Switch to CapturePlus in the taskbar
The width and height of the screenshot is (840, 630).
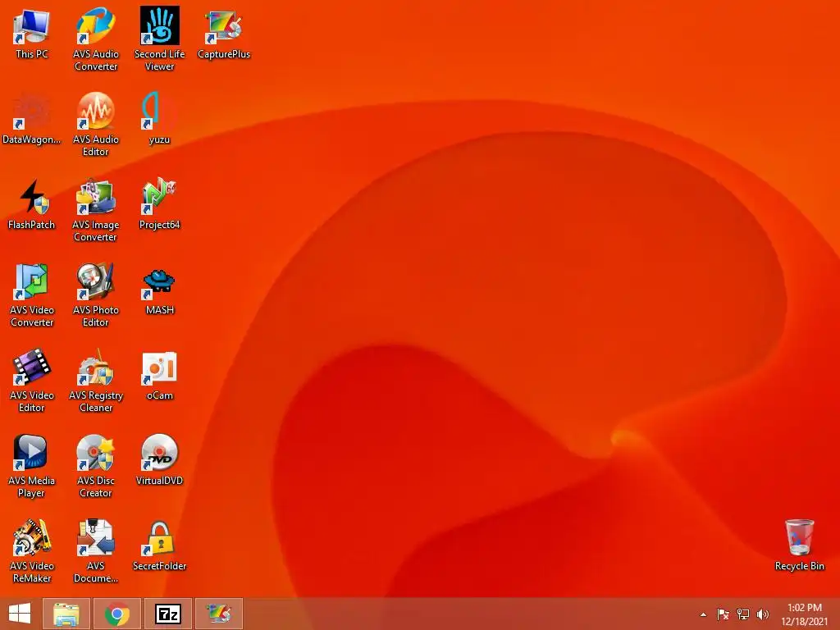(218, 614)
